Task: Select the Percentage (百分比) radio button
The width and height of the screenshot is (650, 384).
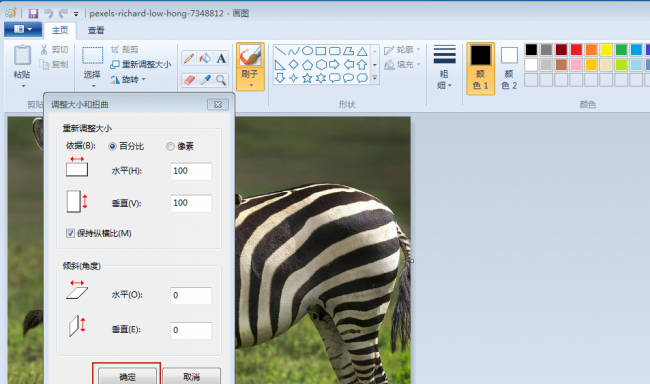Action: (x=112, y=146)
